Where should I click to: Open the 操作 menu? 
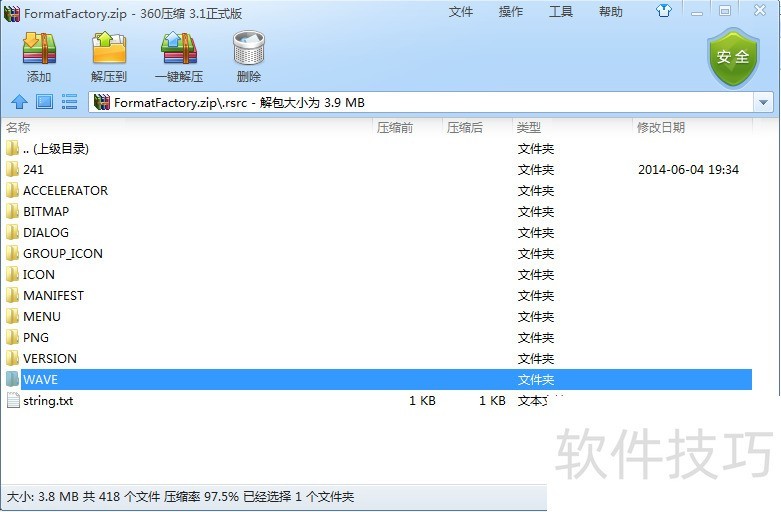(x=511, y=11)
